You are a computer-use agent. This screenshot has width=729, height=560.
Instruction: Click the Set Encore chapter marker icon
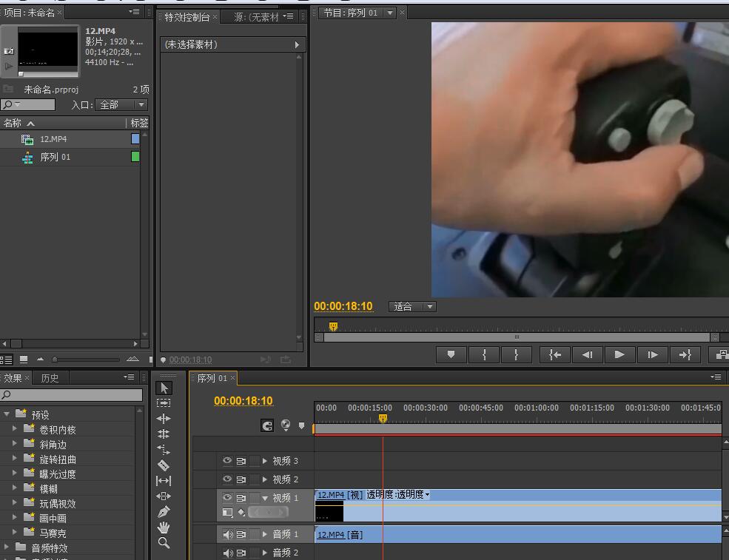286,425
